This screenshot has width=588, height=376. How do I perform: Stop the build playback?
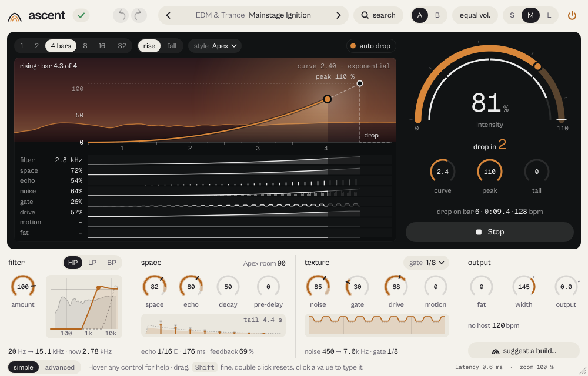(490, 232)
